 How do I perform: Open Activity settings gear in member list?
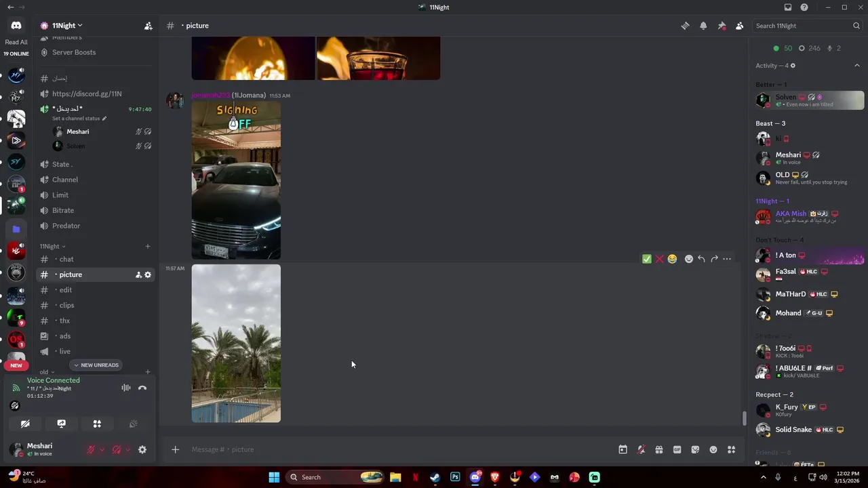tap(793, 66)
